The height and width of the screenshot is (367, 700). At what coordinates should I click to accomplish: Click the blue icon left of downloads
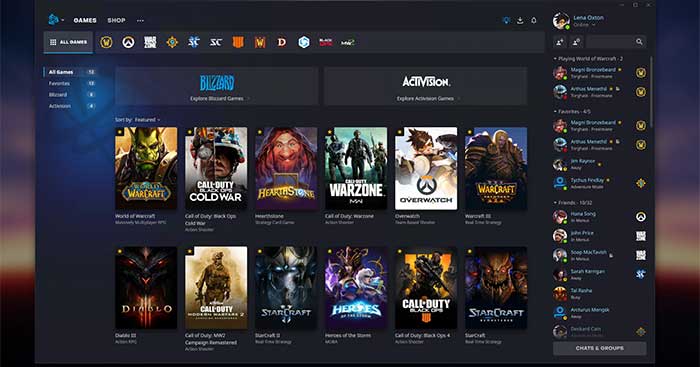click(506, 21)
